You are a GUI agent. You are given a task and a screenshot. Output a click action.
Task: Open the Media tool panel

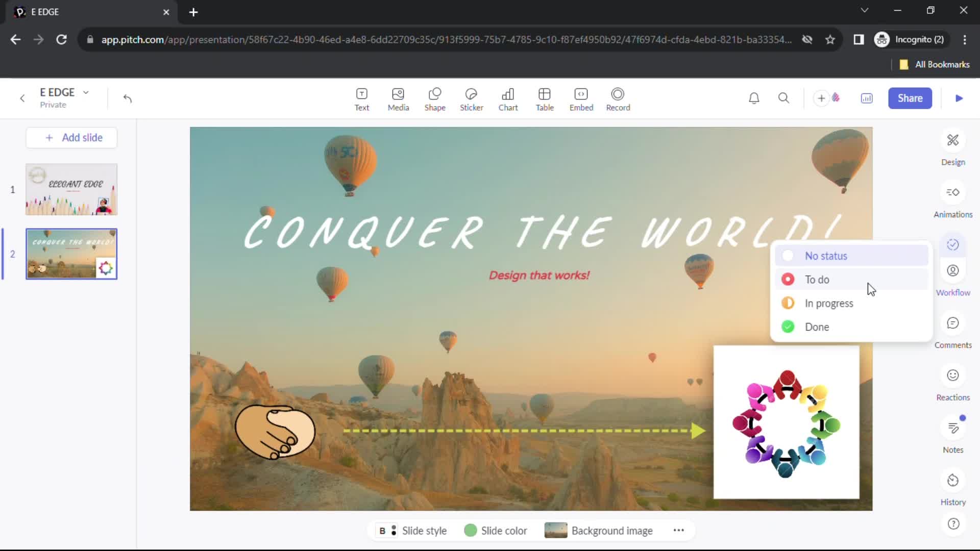[x=399, y=98]
